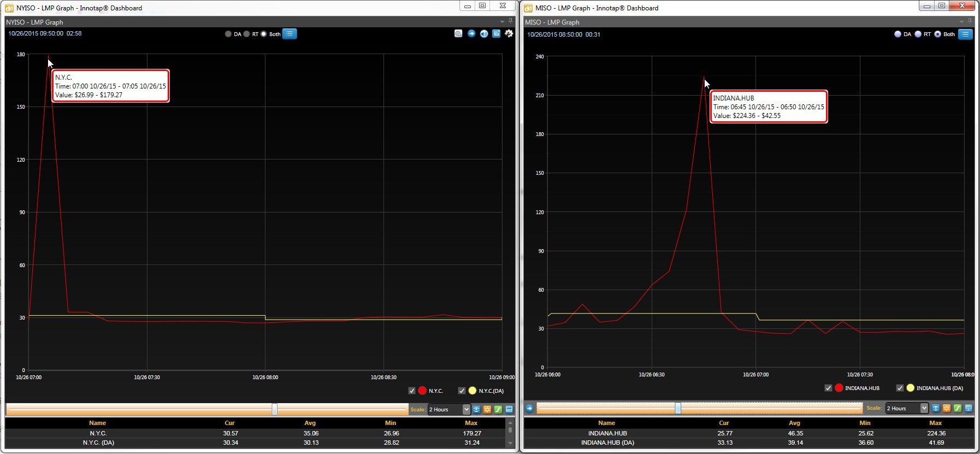This screenshot has width=980, height=454.
Task: Click the speaker alert icon in NYISO graph
Action: 484,34
